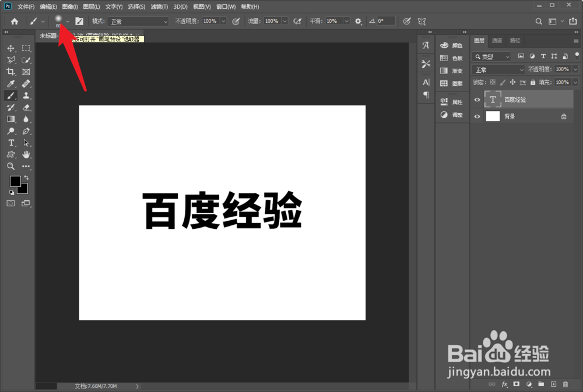The height and width of the screenshot is (392, 583).
Task: Toggle symmetry paint butterfly icon
Action: [x=422, y=21]
